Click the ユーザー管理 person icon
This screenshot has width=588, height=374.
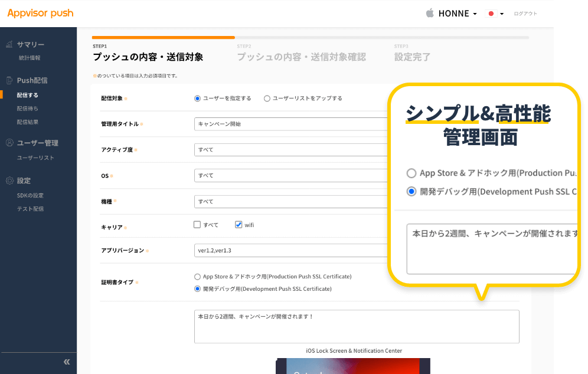tap(9, 142)
